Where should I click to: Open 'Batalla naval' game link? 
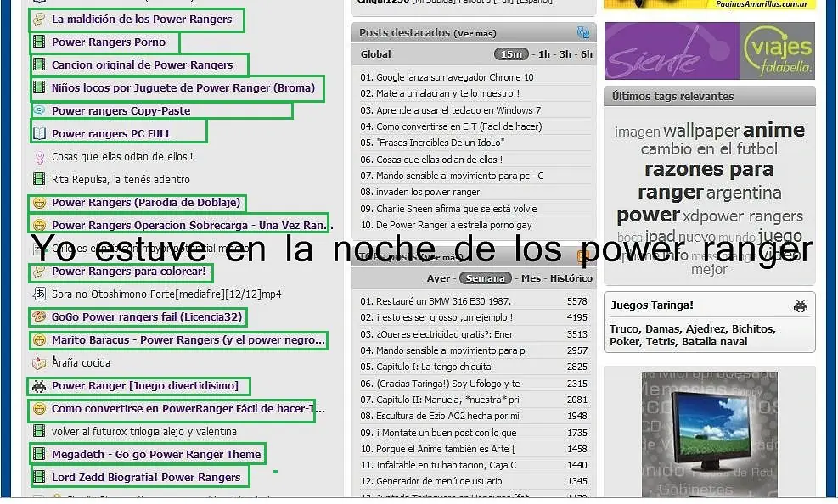(x=715, y=342)
